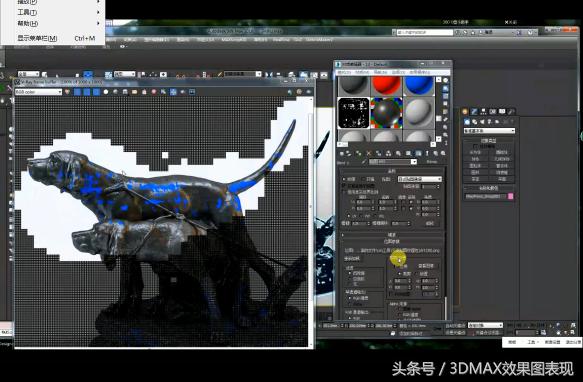Click blue highlighted icon on main toolbar
The height and width of the screenshot is (382, 583).
point(88,74)
